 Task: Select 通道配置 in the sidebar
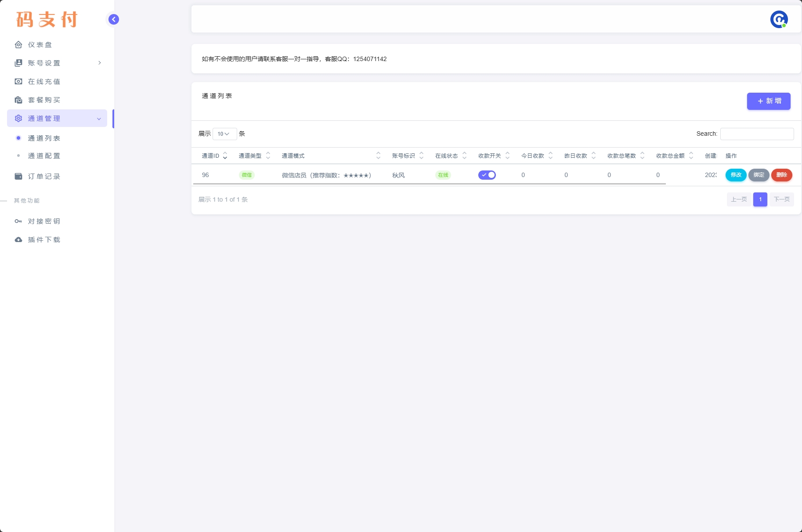tap(44, 156)
